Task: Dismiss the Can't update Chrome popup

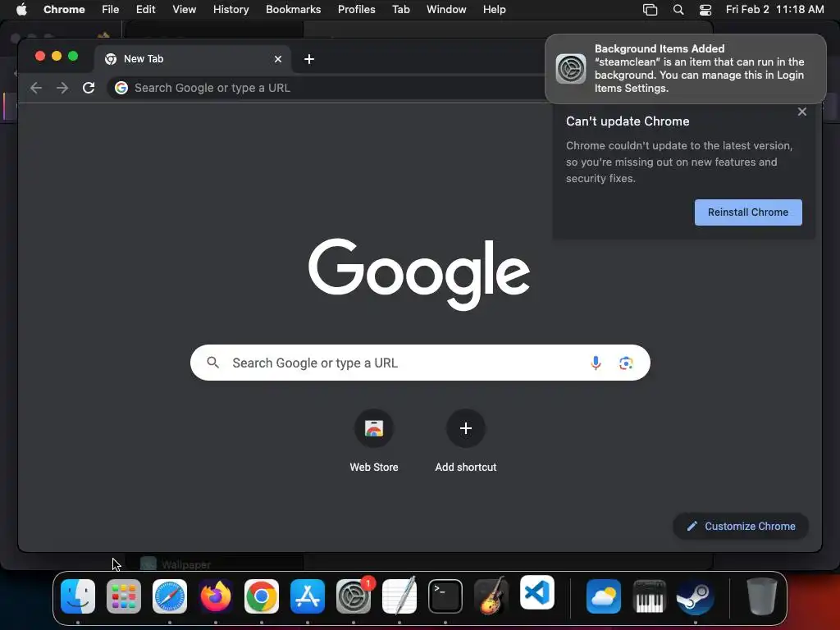Action: coord(802,112)
